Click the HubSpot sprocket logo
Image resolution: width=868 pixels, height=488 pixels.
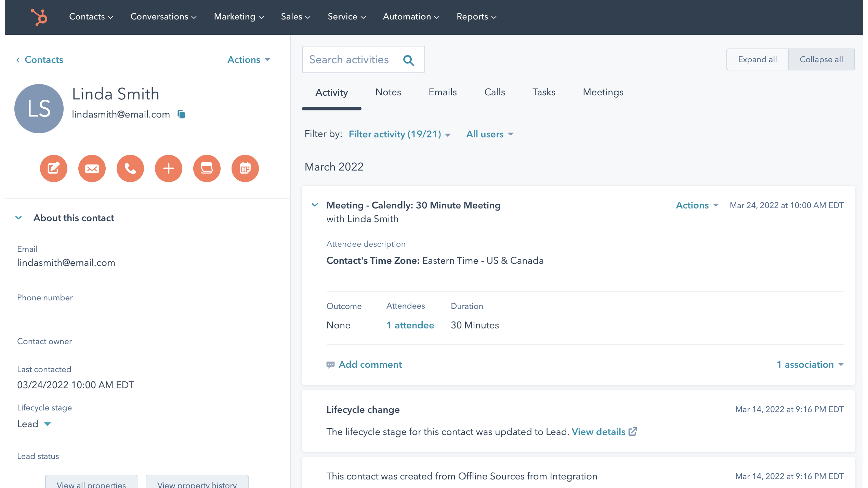coord(39,17)
